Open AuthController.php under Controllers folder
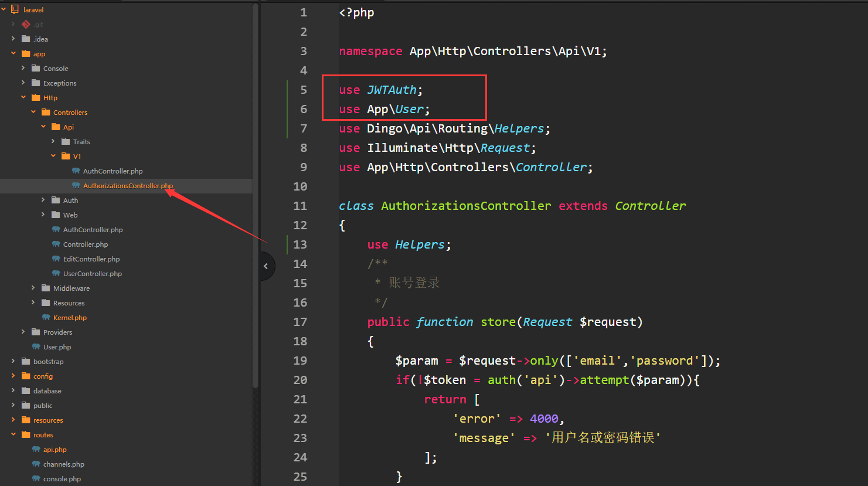The image size is (868, 486). (93, 230)
